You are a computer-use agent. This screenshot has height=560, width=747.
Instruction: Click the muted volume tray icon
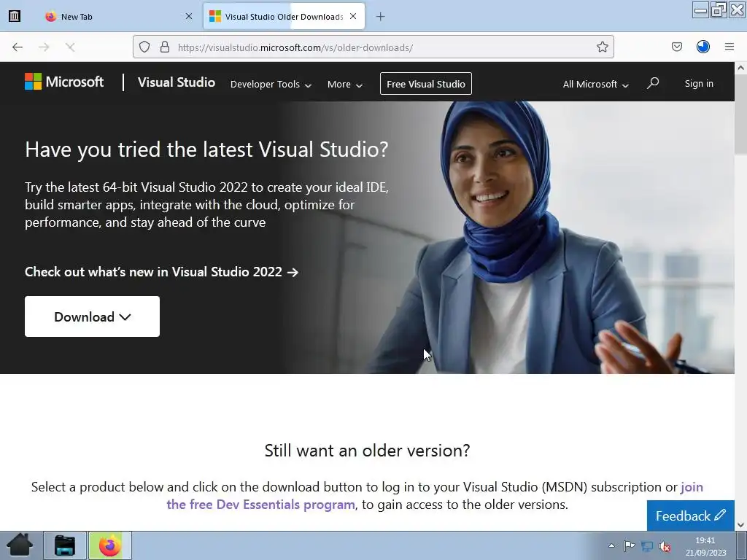click(x=665, y=546)
